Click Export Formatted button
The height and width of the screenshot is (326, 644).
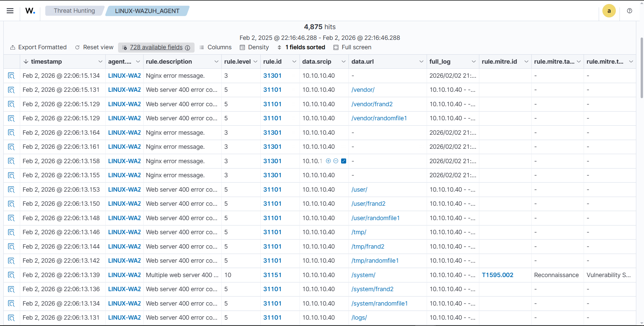coord(39,47)
